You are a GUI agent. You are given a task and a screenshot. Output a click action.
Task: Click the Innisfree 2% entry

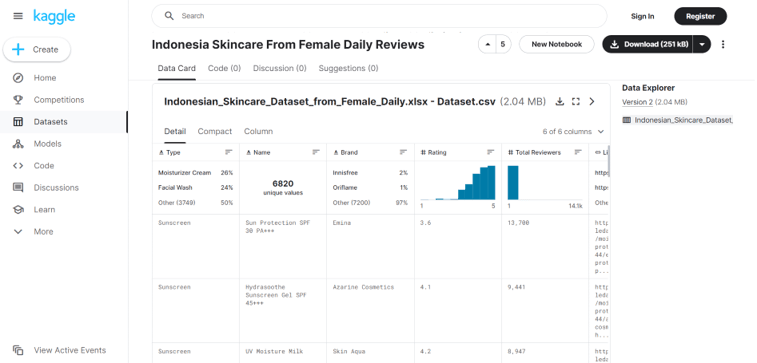tap(370, 173)
